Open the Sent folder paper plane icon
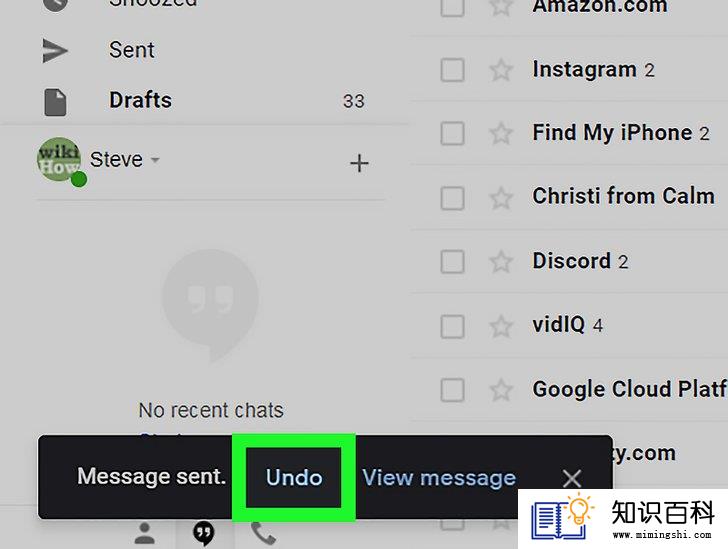 point(55,51)
